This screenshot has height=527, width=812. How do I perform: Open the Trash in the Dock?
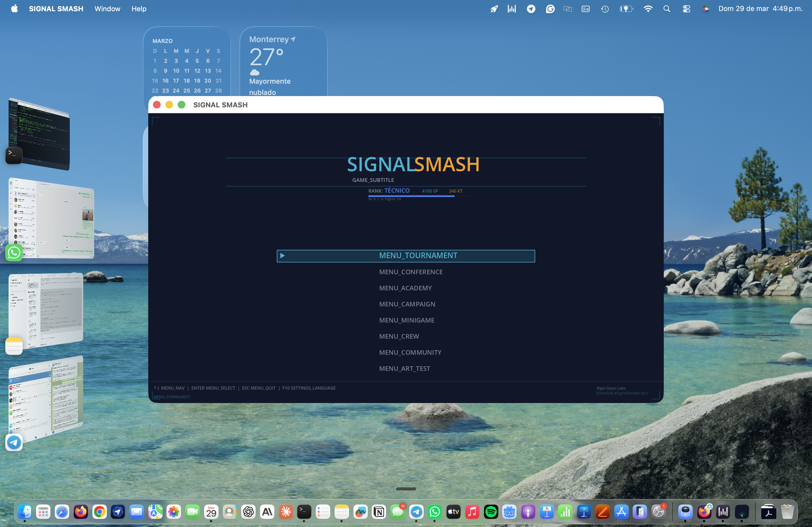(788, 512)
